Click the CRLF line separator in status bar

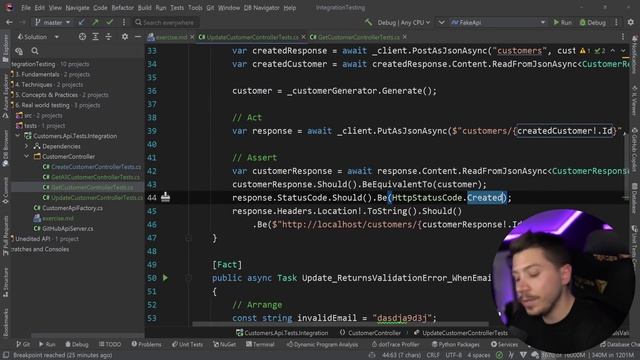tap(433, 355)
